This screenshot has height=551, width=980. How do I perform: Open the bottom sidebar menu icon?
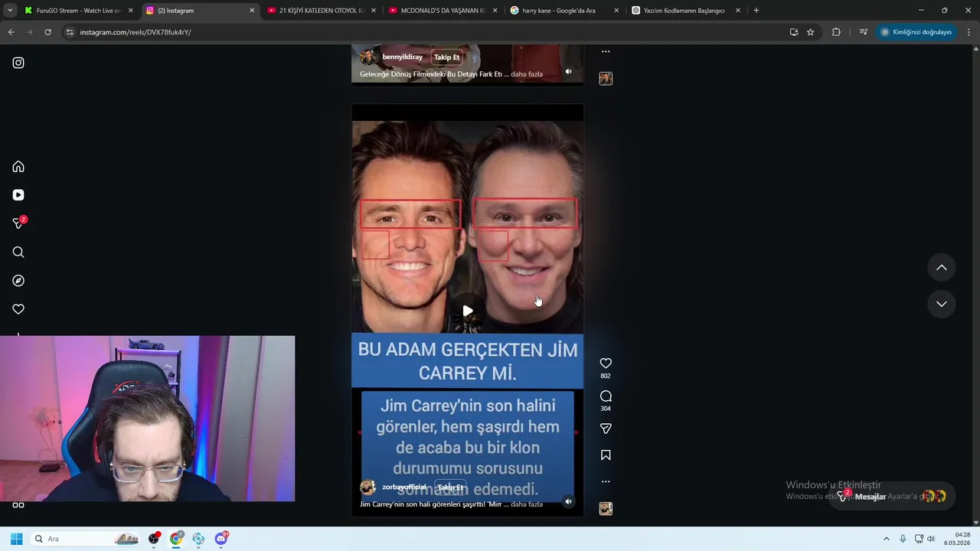click(18, 505)
